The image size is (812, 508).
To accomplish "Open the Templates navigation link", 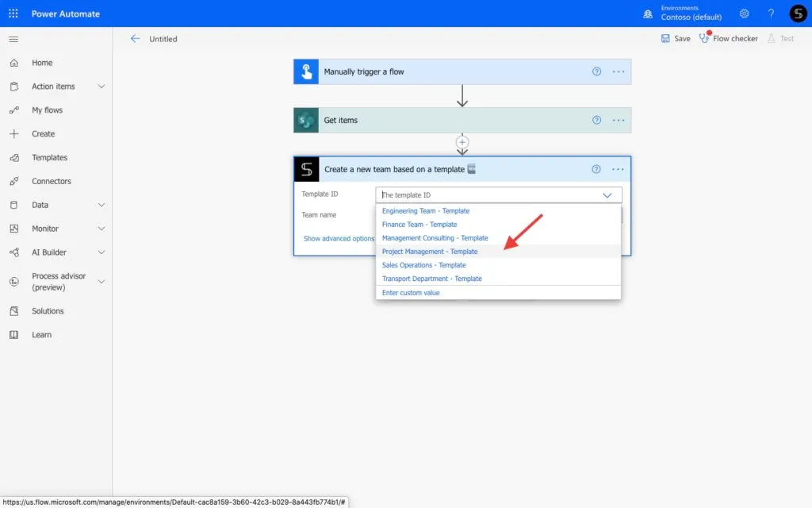I will pyautogui.click(x=50, y=158).
